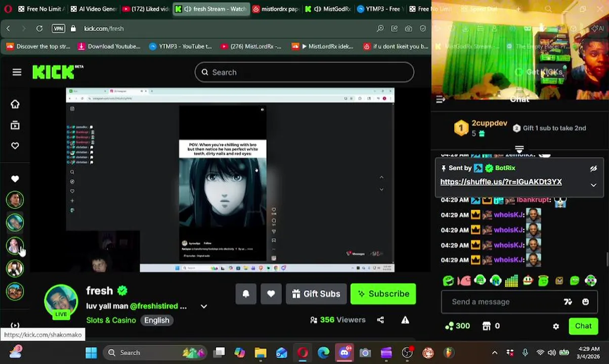The width and height of the screenshot is (609, 364).
Task: Switch to the 'YTMP3 - Free' tab
Action: (380, 9)
